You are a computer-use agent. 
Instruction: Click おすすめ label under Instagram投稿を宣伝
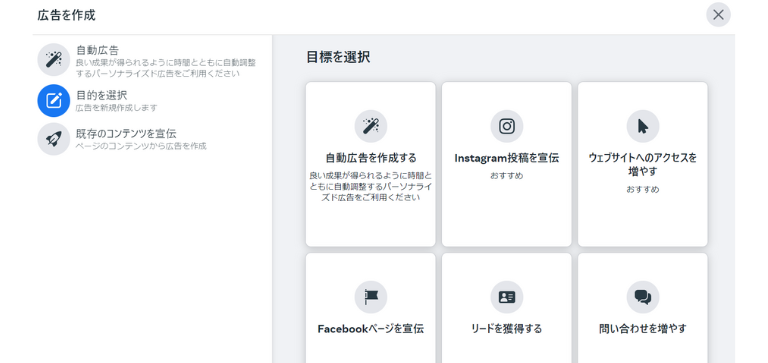pos(506,175)
